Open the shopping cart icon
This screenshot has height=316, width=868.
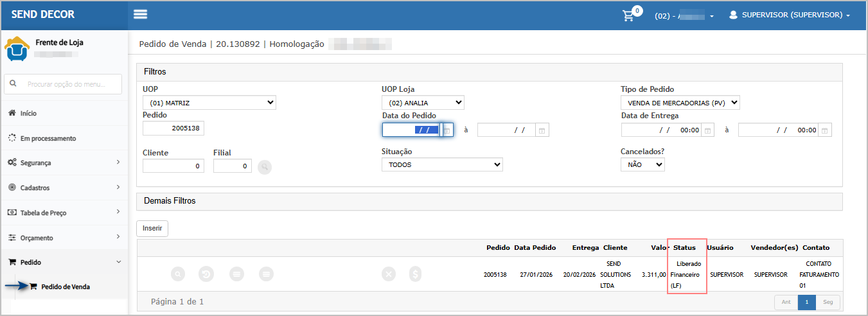pyautogui.click(x=628, y=15)
